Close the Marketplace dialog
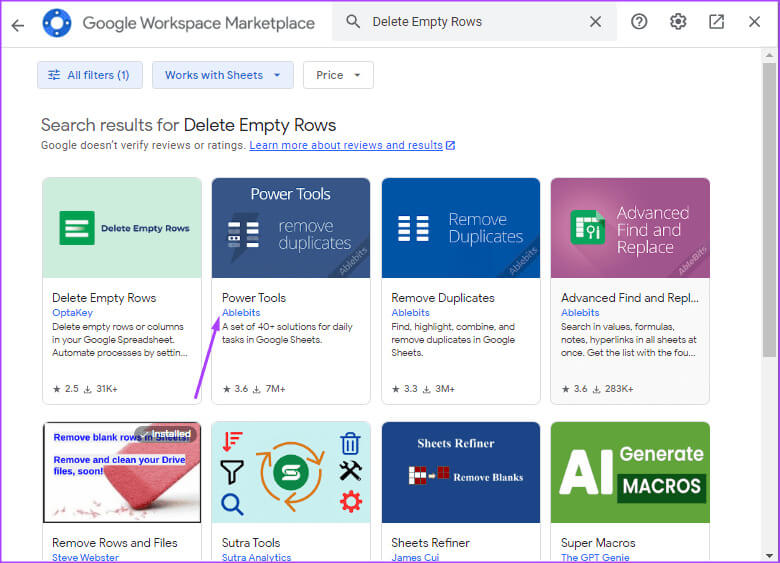 pyautogui.click(x=754, y=22)
